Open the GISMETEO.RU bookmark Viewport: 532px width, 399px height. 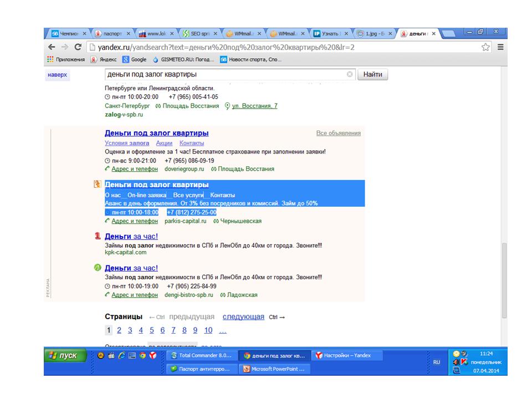point(183,59)
